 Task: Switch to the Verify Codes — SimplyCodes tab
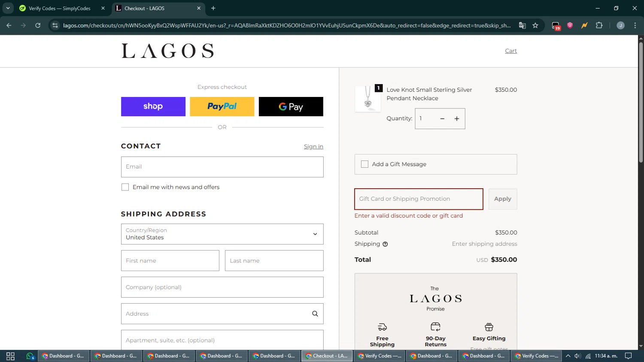(59, 8)
